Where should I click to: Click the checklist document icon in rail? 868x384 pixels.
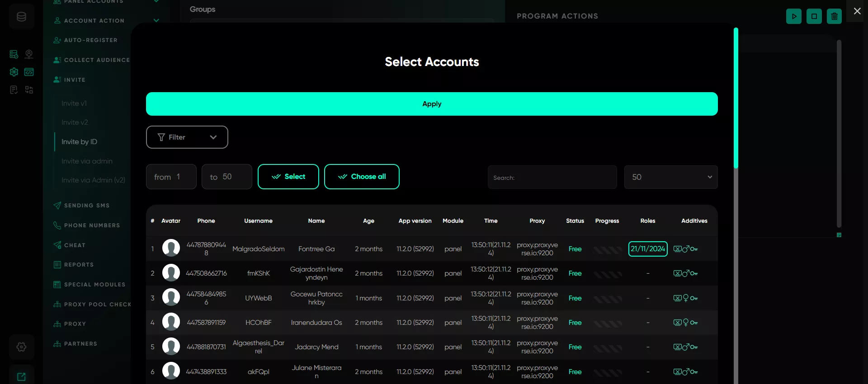coord(14,90)
